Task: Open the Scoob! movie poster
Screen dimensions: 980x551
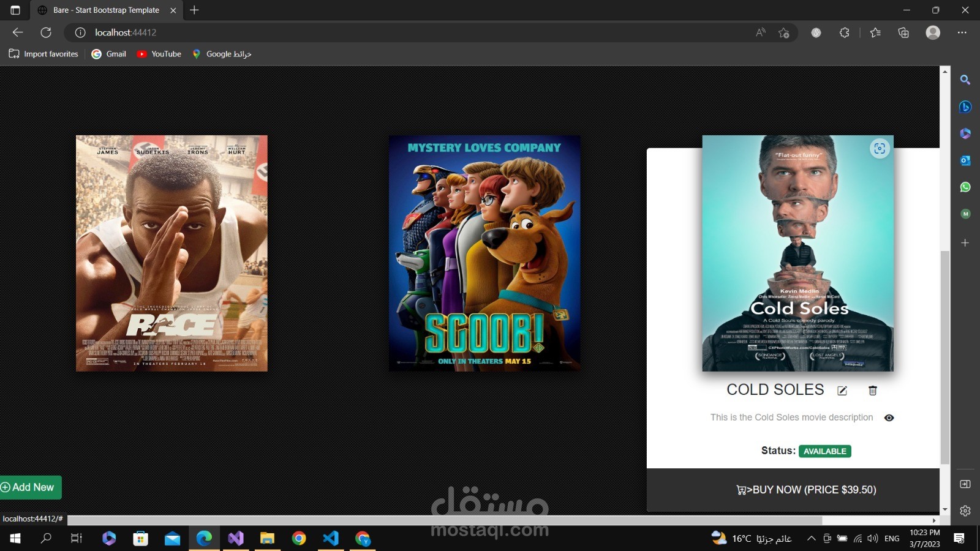Action: pos(484,253)
